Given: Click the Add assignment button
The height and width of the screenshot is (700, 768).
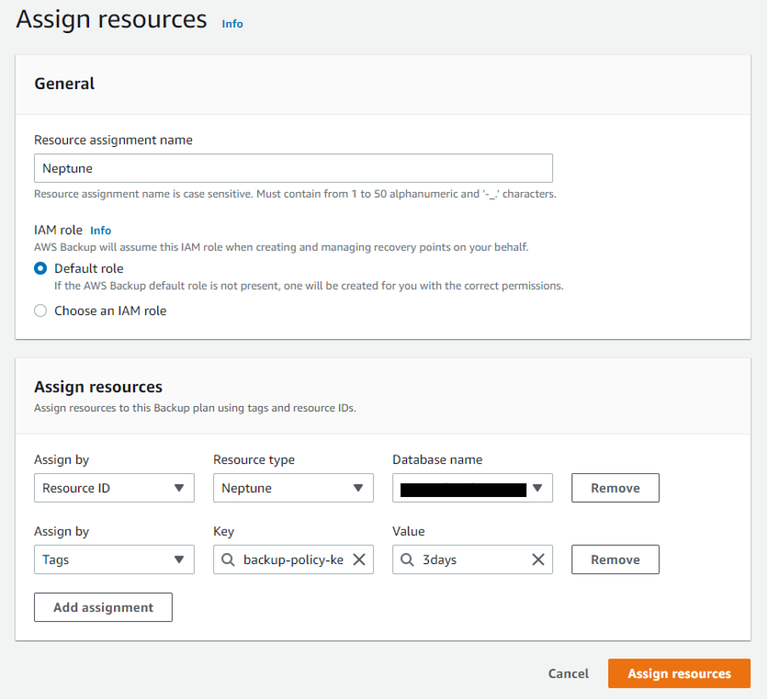Looking at the screenshot, I should [x=103, y=607].
